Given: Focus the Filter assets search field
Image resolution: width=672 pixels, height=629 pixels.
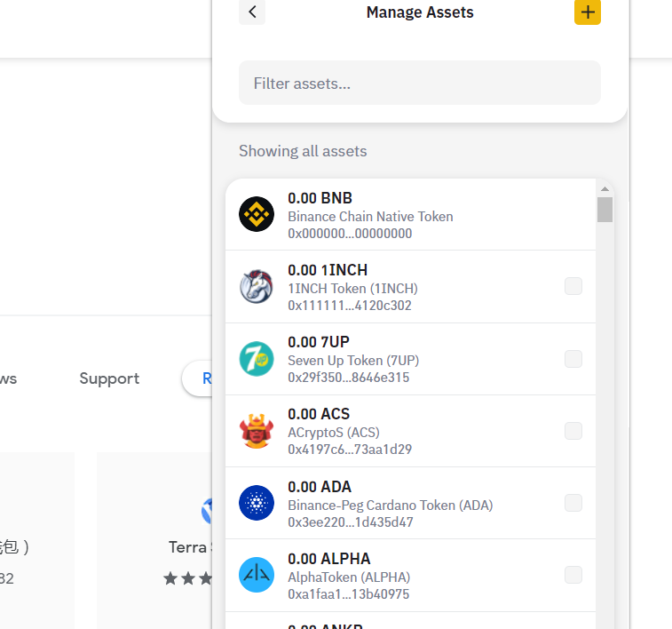Looking at the screenshot, I should coord(420,83).
